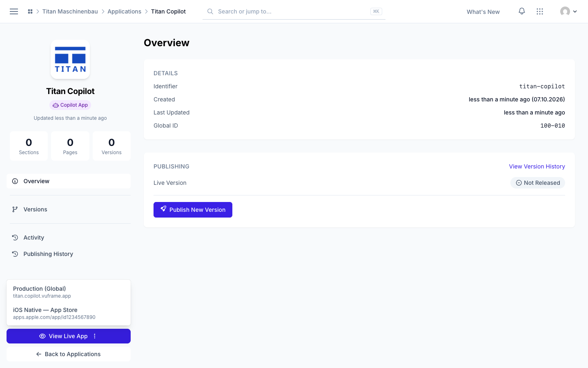Screen dimensions: 588x368
Task: Click the Sections count card
Action: 29,146
